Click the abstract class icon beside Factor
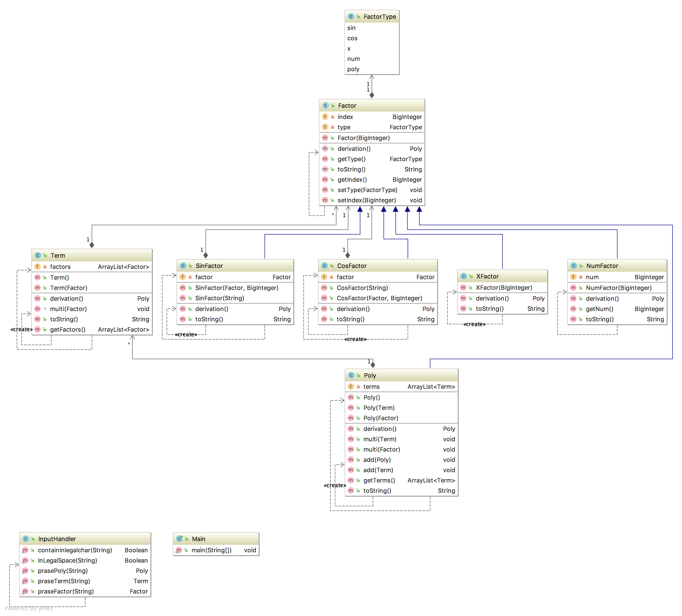The width and height of the screenshot is (682, 616). (x=325, y=105)
